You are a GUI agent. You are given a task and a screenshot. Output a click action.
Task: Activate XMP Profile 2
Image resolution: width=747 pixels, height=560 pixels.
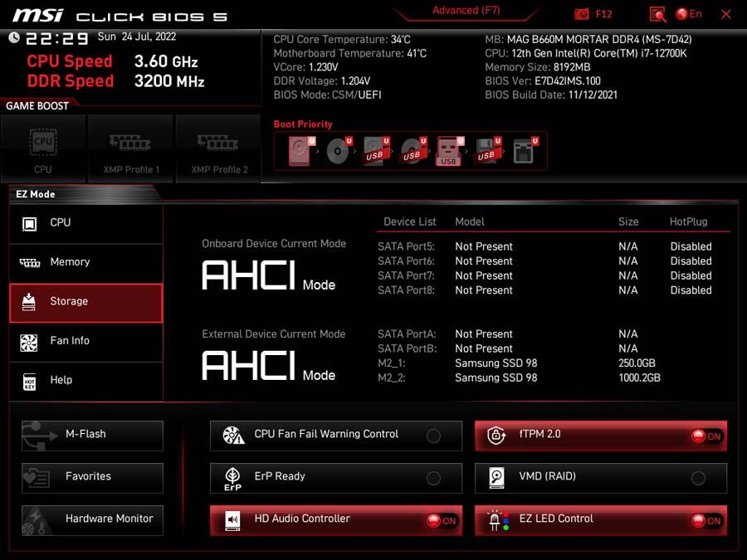pyautogui.click(x=219, y=149)
